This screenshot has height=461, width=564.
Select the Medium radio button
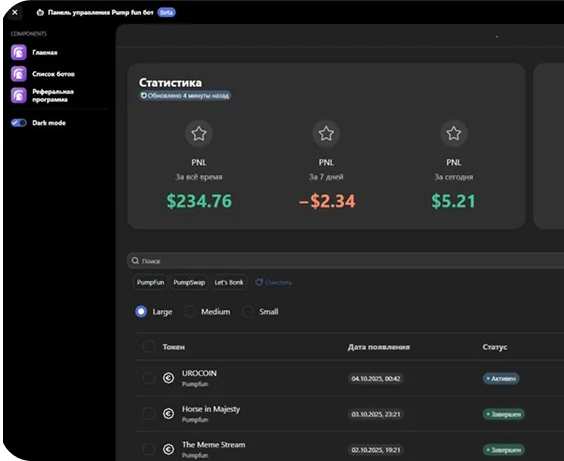click(x=189, y=311)
